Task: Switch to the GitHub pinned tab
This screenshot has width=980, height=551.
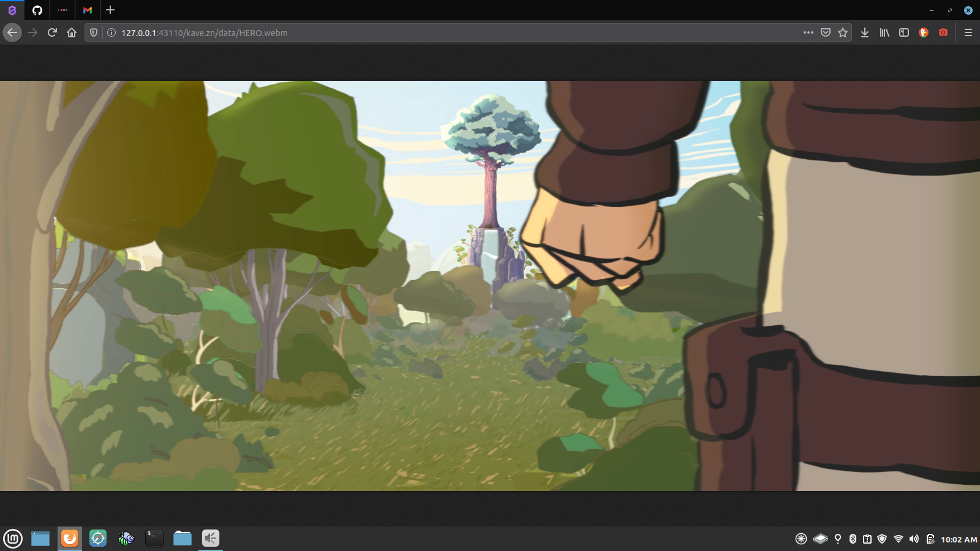Action: 37,10
